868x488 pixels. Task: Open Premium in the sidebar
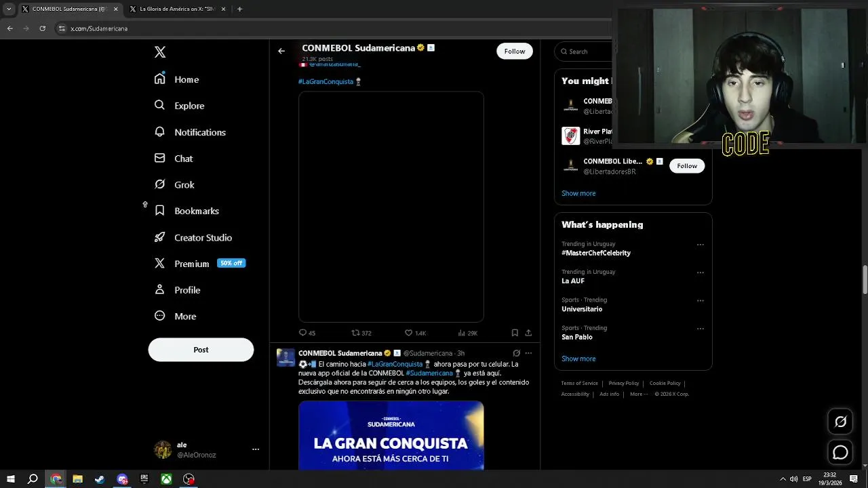point(182,264)
